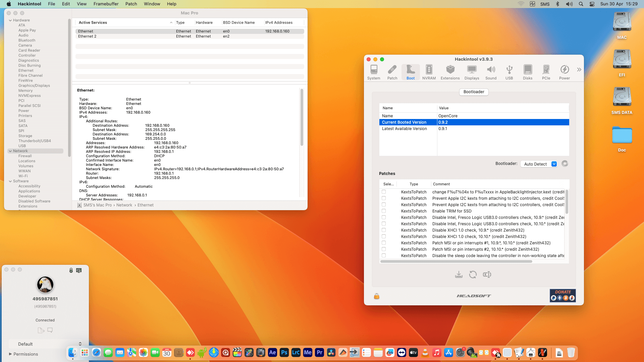644x362 pixels.
Task: Click the rename/text-field icon below Patches
Action: pyautogui.click(x=487, y=275)
